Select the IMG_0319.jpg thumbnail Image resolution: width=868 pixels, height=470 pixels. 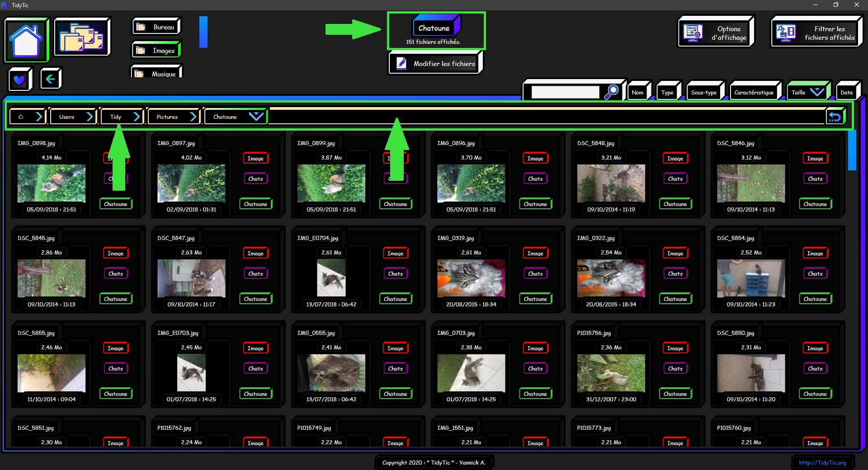(x=471, y=278)
